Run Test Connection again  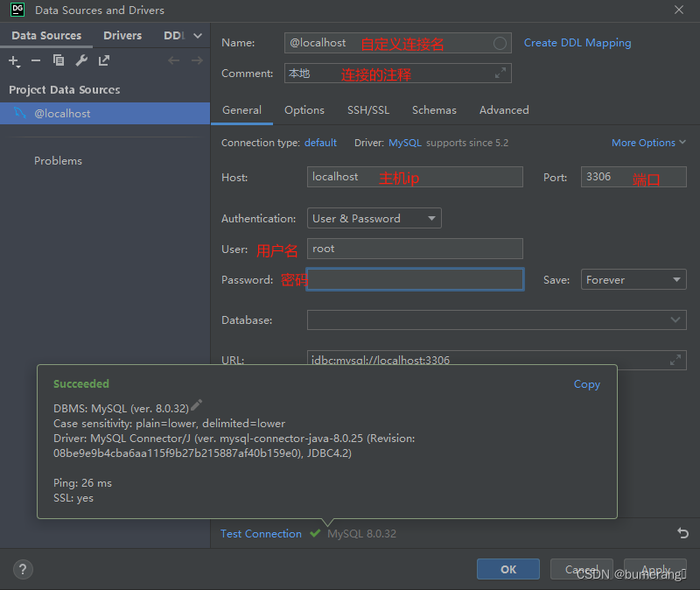[261, 533]
